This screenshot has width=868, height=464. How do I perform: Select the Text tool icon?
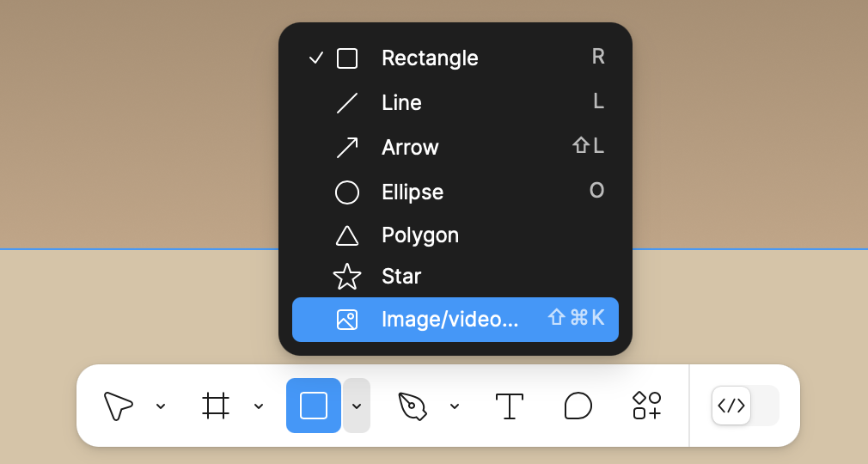tap(510, 406)
